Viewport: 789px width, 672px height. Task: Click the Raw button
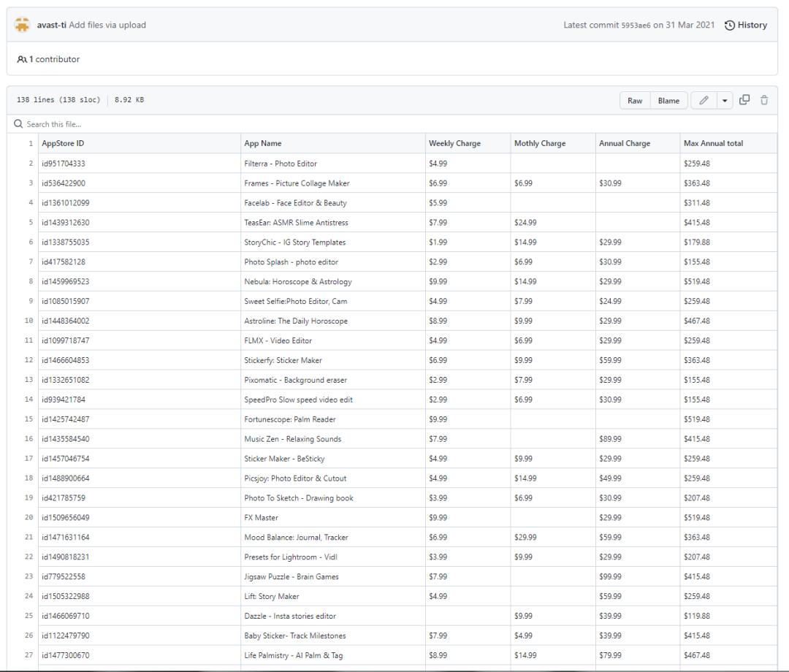[635, 101]
